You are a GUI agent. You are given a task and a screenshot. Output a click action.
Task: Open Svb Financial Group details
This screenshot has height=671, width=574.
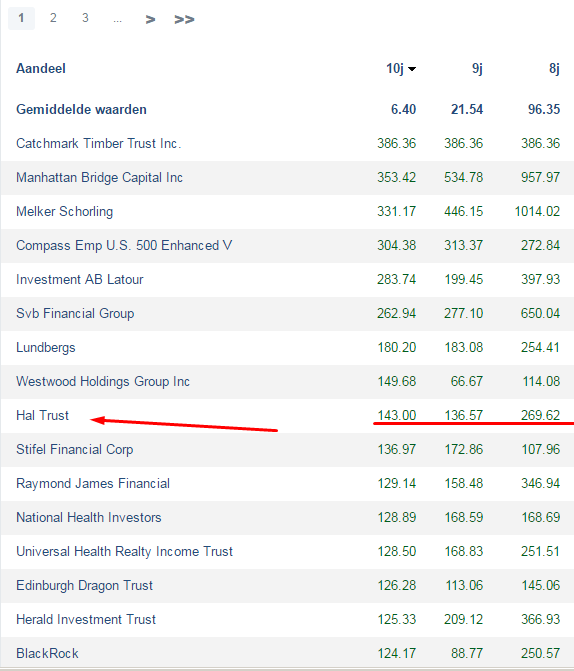[x=75, y=313]
